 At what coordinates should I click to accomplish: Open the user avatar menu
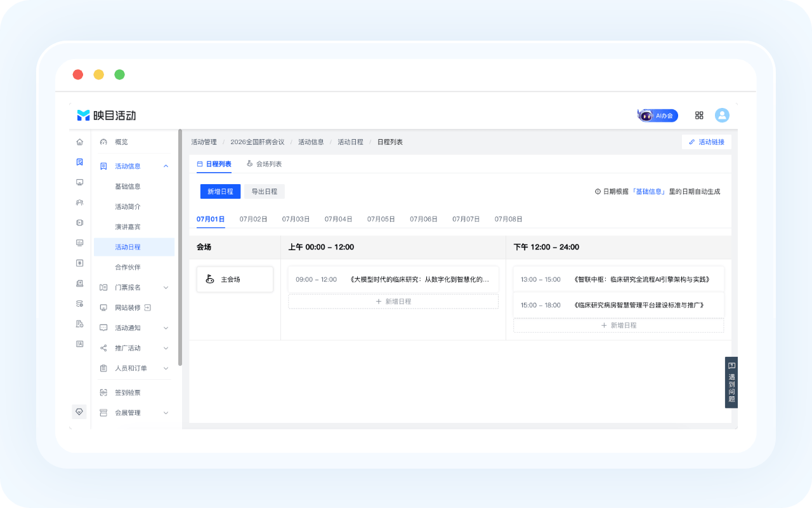click(x=722, y=116)
